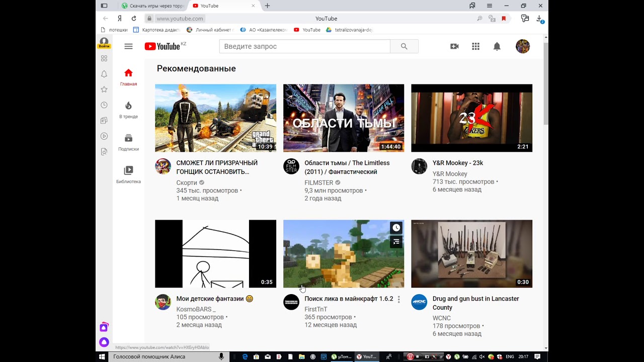Click the title Поиск лика в майнкрафт 1.6.2
Screen dimensions: 644x362
349,299
